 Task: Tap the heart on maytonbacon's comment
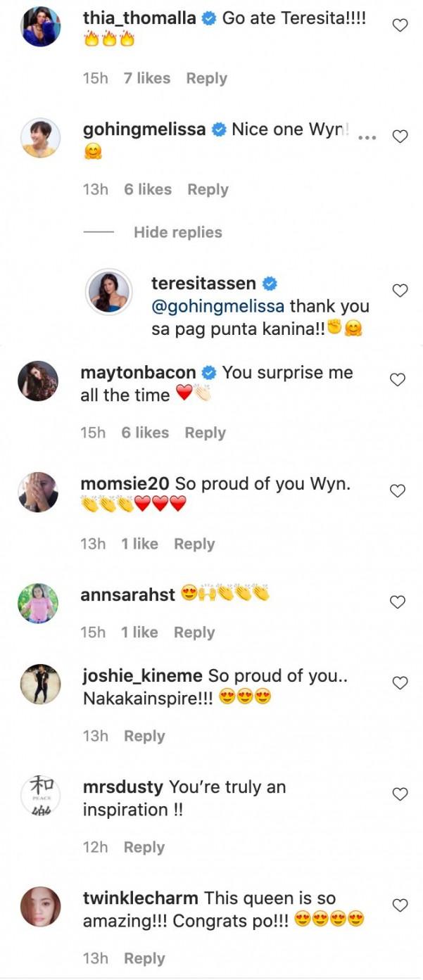click(398, 380)
